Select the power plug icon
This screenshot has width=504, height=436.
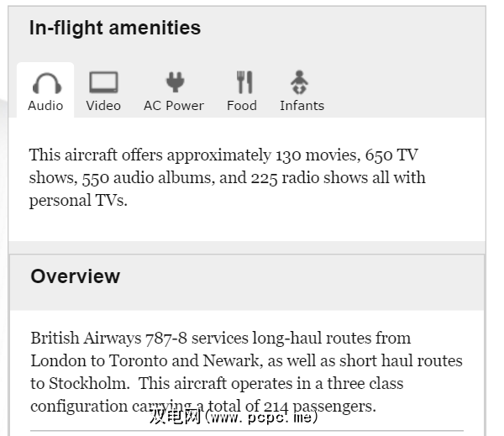[174, 82]
